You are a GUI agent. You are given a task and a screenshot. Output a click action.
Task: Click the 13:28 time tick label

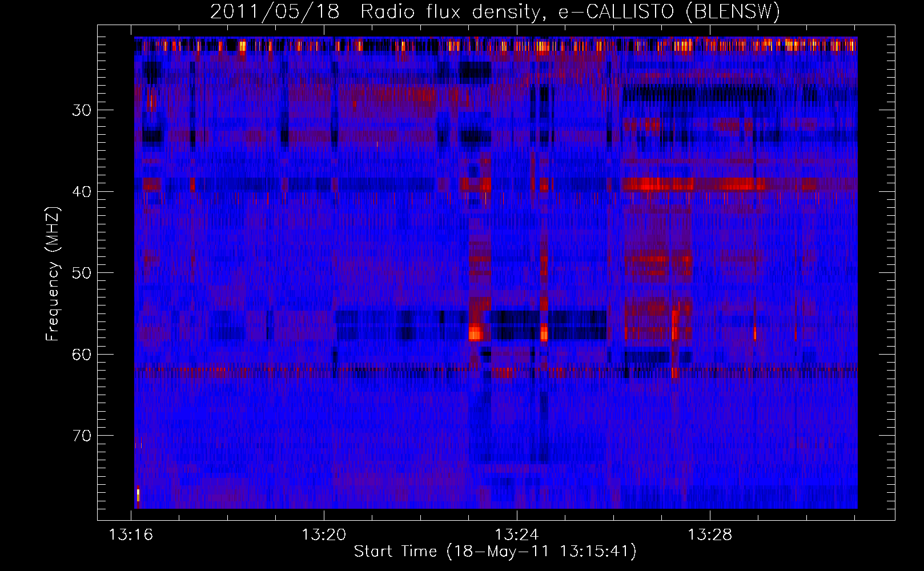pos(710,535)
